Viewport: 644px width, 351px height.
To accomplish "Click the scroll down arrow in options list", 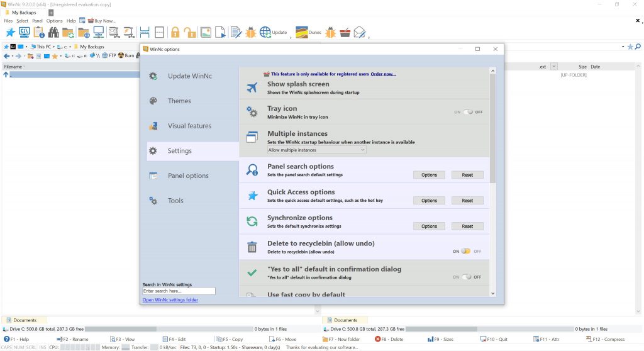I will coord(493,294).
